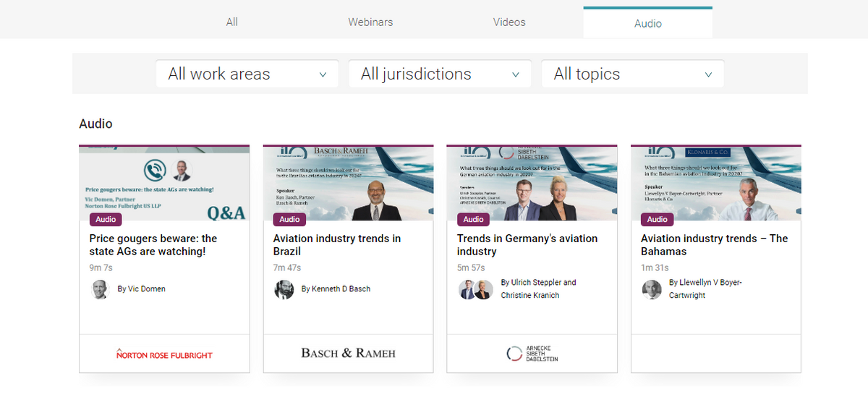Click the Bahamas aviation thumbnail image
868x394 pixels.
click(715, 181)
